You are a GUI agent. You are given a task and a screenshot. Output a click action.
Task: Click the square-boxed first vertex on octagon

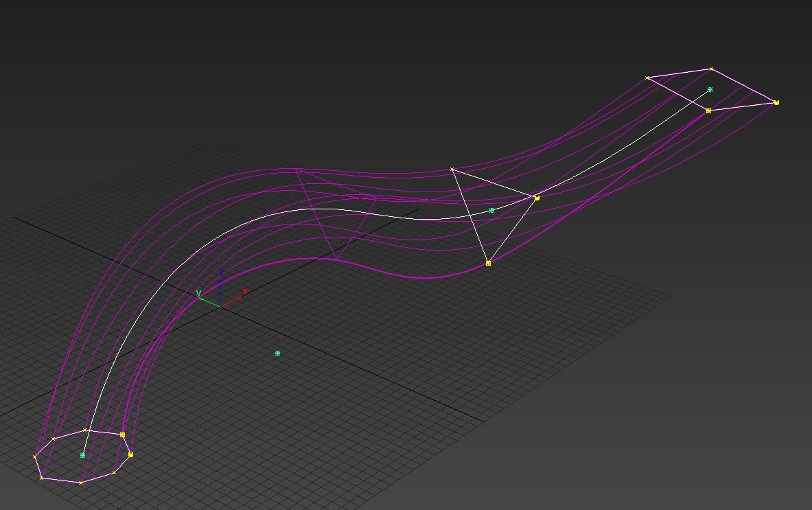tap(122, 434)
